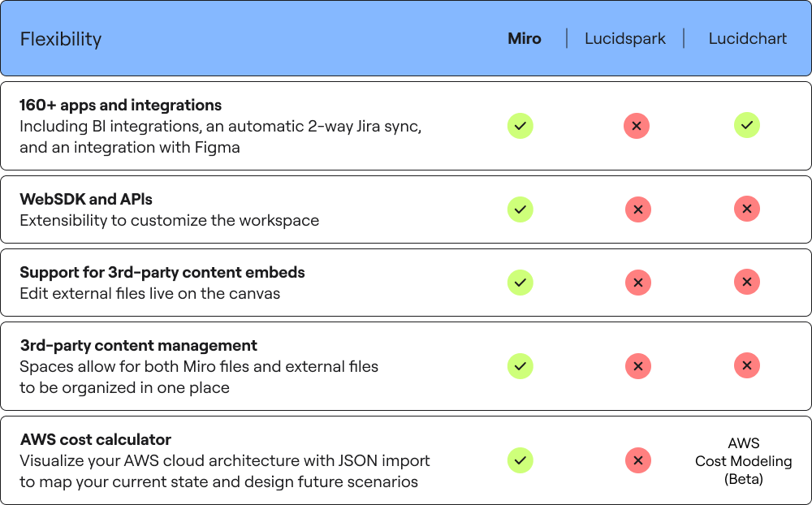Click Lucidchart X in WebSDK and APIs row
This screenshot has height=505, width=812.
click(747, 208)
